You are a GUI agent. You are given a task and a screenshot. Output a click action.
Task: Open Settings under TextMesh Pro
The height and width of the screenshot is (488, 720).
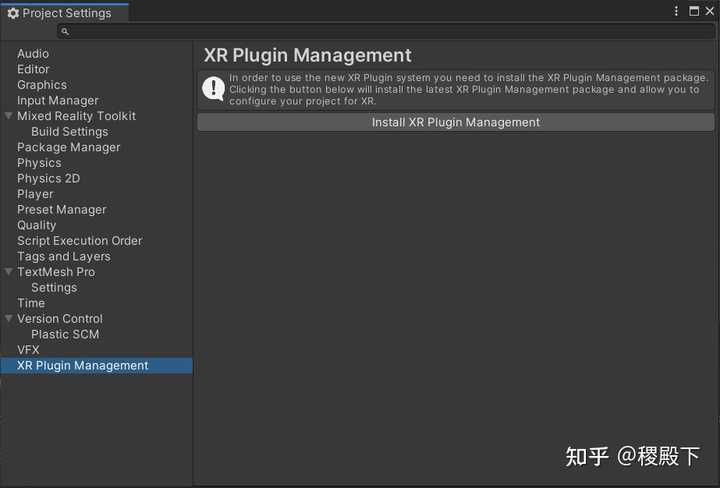pyautogui.click(x=54, y=288)
